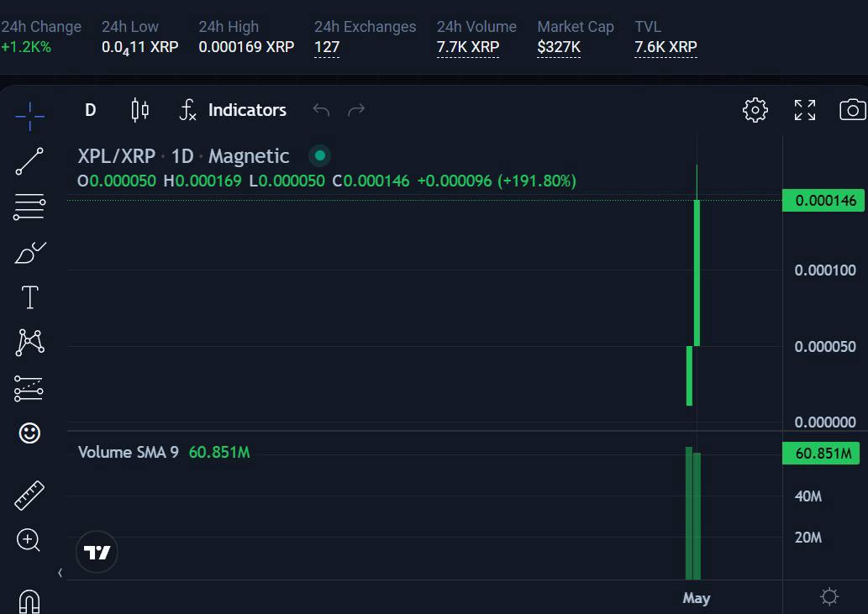This screenshot has width=868, height=614.
Task: Select the text annotation tool
Action: (29, 297)
